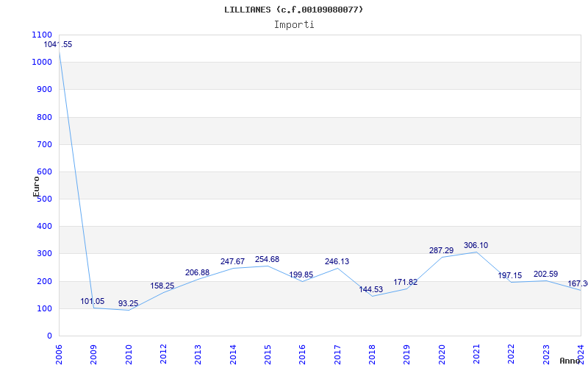Click the y-axis tick label 300

tap(44, 254)
